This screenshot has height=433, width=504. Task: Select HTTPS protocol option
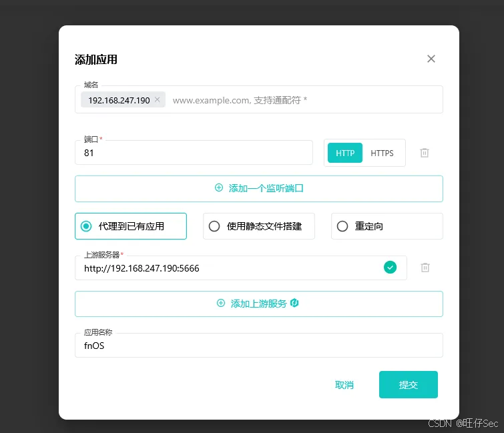click(x=382, y=153)
